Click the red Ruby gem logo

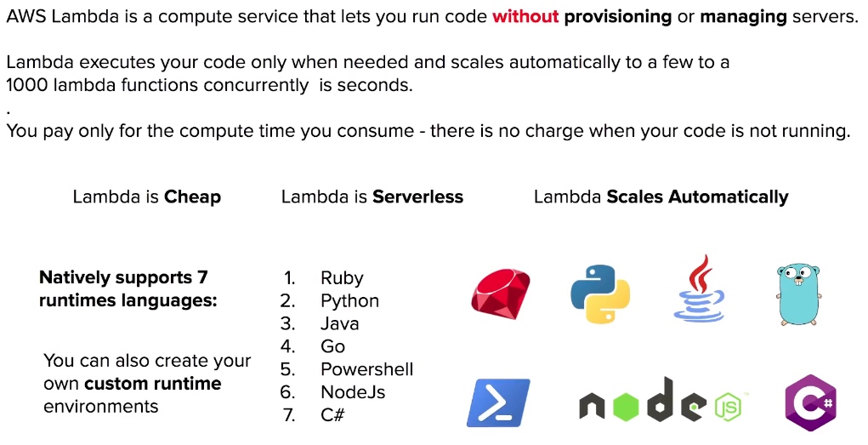(x=501, y=294)
